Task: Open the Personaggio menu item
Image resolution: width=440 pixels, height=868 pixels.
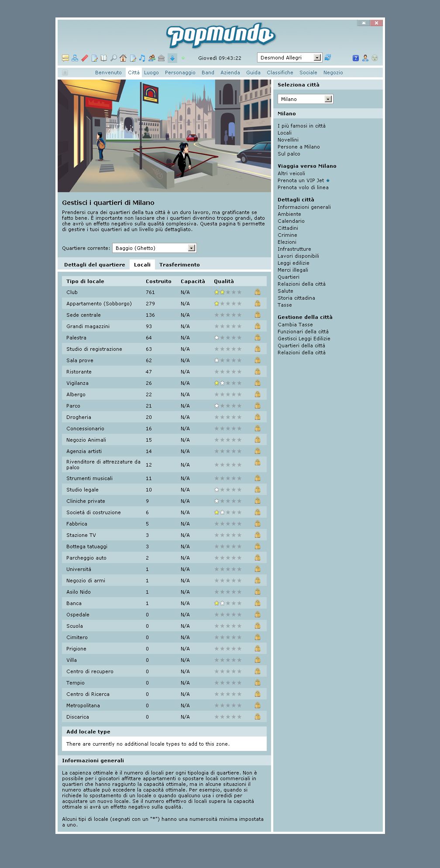Action: [180, 73]
